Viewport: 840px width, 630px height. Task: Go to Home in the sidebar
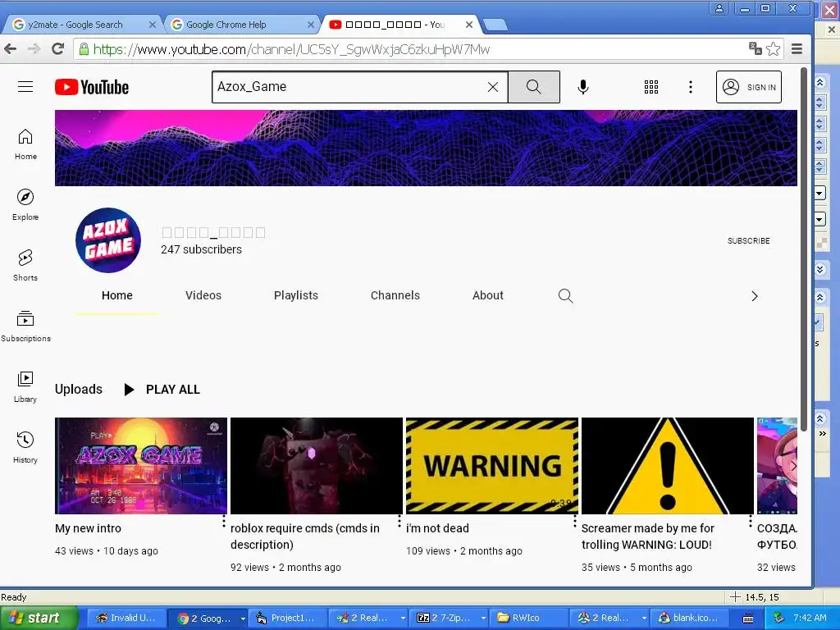coord(25,144)
